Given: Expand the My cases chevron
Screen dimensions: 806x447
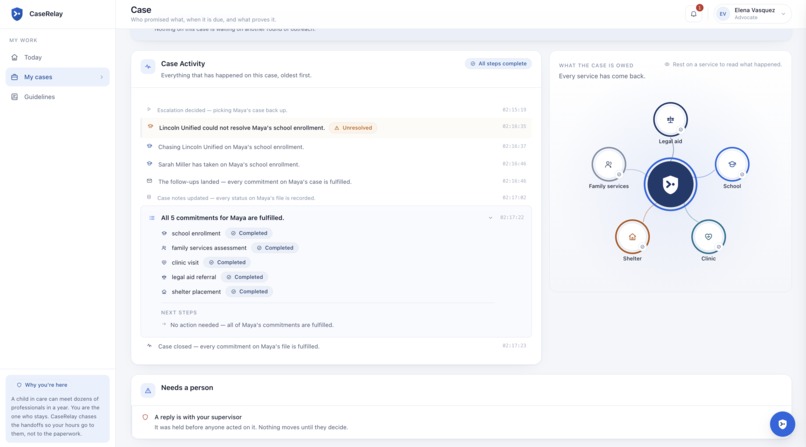Looking at the screenshot, I should point(101,77).
